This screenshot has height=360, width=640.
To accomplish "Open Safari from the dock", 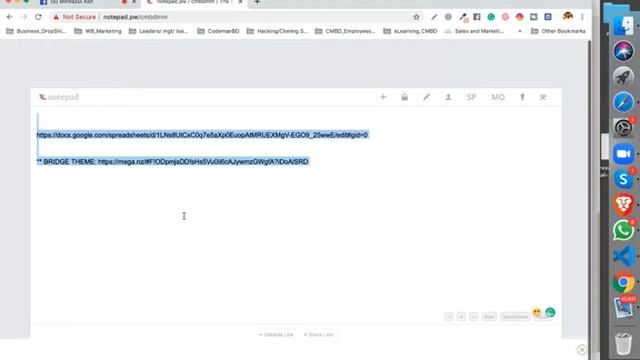I will [x=623, y=102].
